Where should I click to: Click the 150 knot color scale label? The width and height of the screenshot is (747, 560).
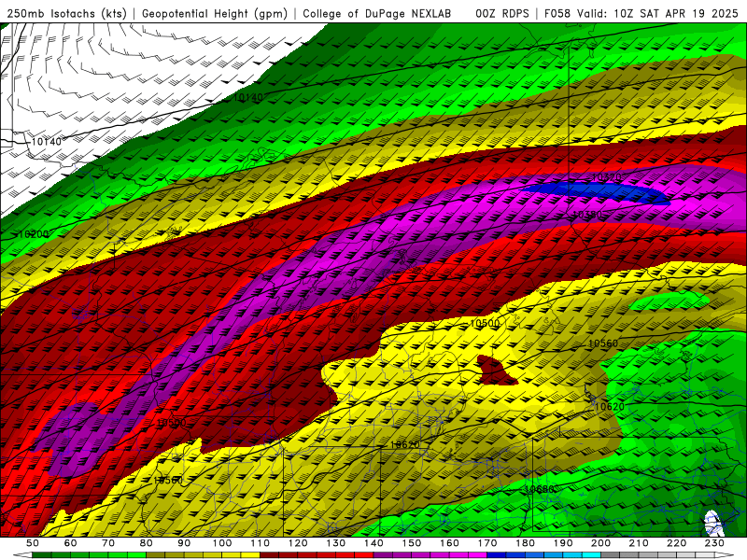[412, 543]
